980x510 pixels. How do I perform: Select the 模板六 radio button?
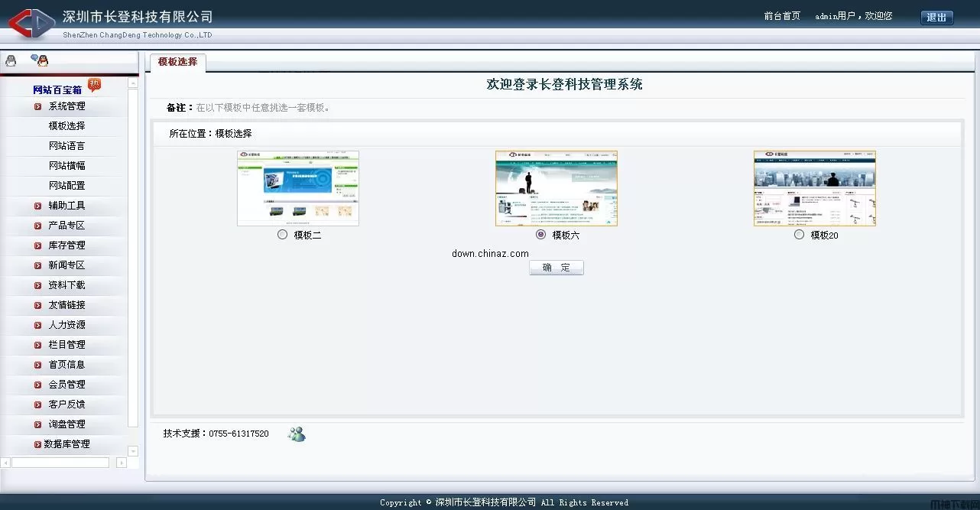[x=541, y=235]
